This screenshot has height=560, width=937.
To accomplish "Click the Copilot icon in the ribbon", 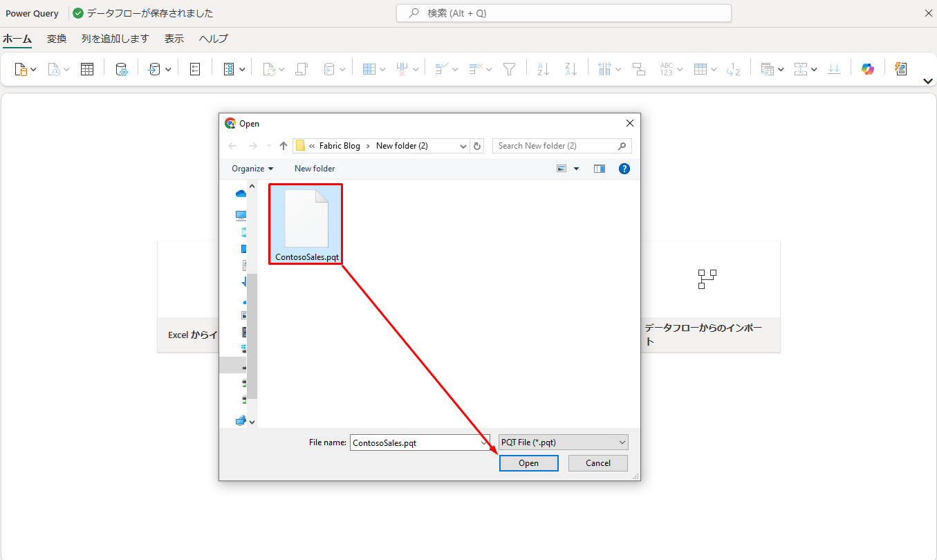I will pyautogui.click(x=867, y=69).
